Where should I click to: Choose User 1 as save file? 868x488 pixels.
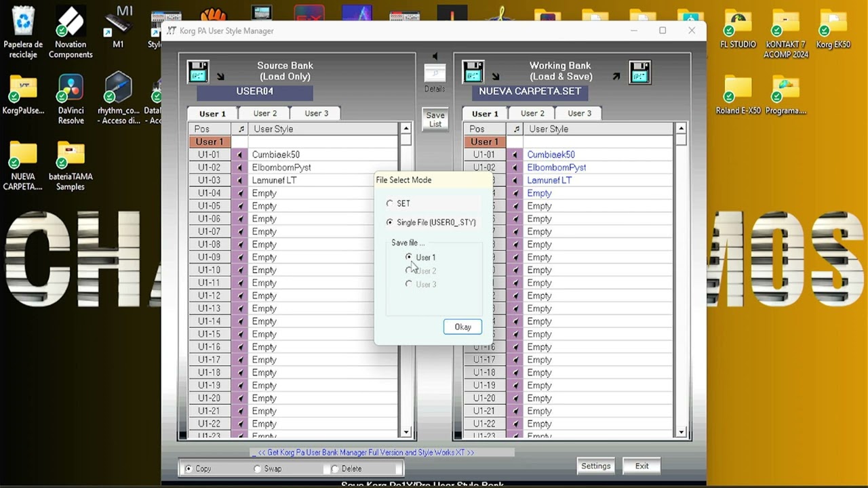[408, 257]
